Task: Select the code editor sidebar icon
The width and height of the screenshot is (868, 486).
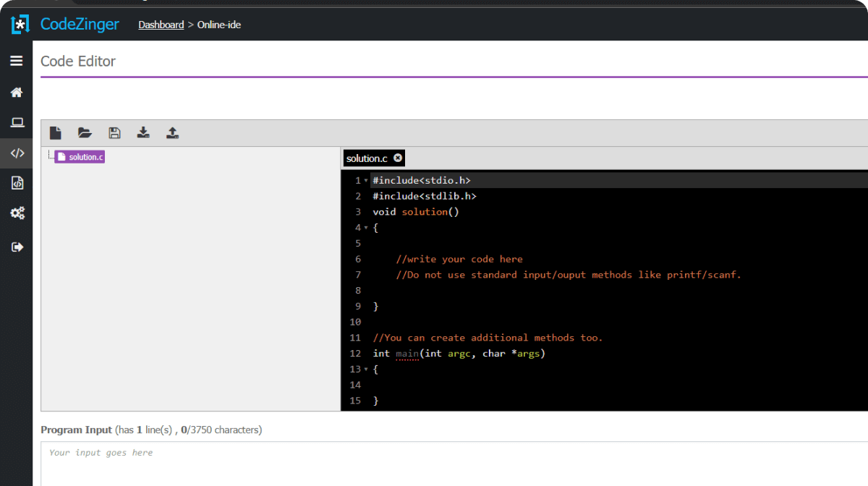Action: point(17,153)
